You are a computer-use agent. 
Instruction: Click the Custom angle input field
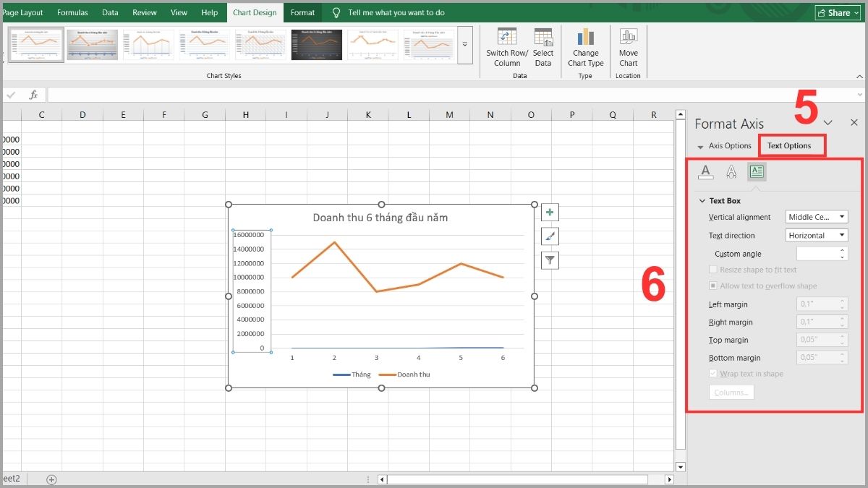coord(822,254)
